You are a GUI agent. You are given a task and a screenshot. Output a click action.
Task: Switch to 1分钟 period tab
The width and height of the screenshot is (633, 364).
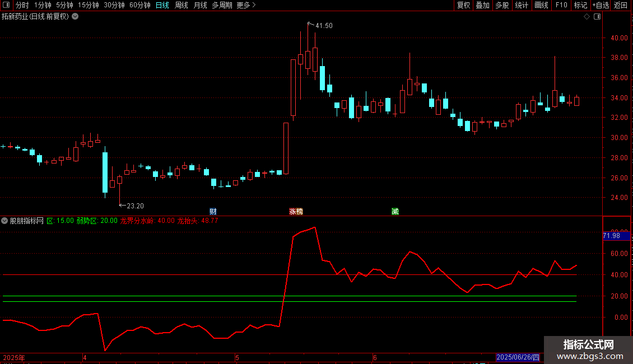43,5
